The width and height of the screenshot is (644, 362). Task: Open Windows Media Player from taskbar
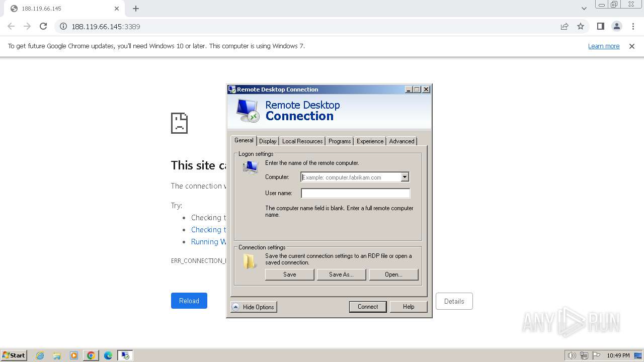(74, 355)
